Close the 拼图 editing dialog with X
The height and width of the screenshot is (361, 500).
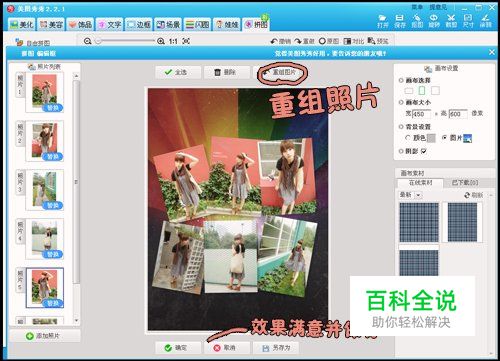pos(492,52)
